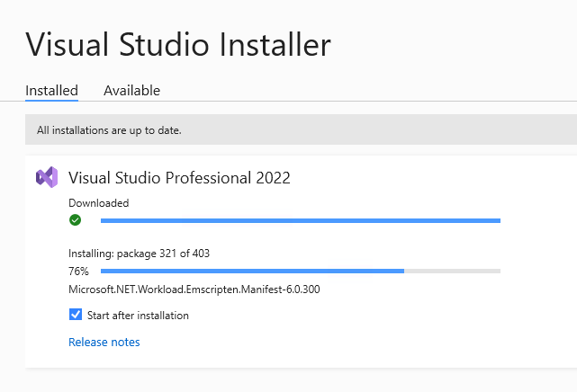
Task: Click 'Installing: package 321 of 403' text
Action: [x=140, y=254]
